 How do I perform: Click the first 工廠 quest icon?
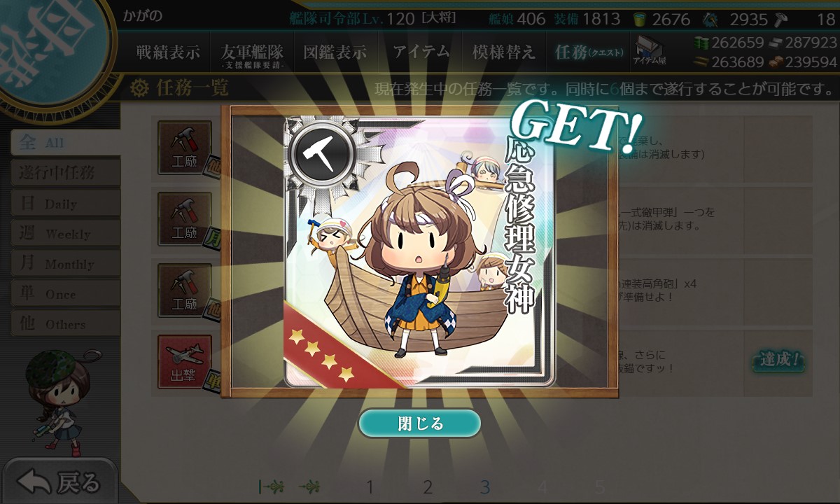point(185,148)
